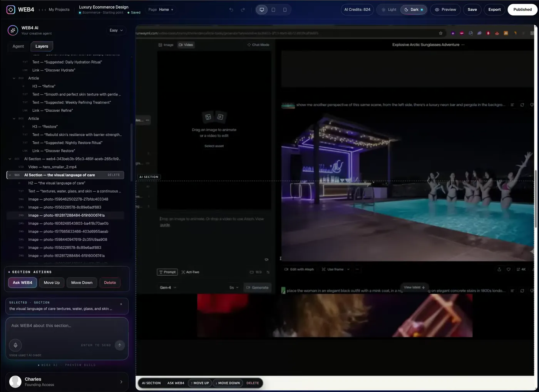Screen dimensions: 539x392
Task: Select the "Video — hero_smaller_2.mp4" layer
Action: pyautogui.click(x=65, y=167)
